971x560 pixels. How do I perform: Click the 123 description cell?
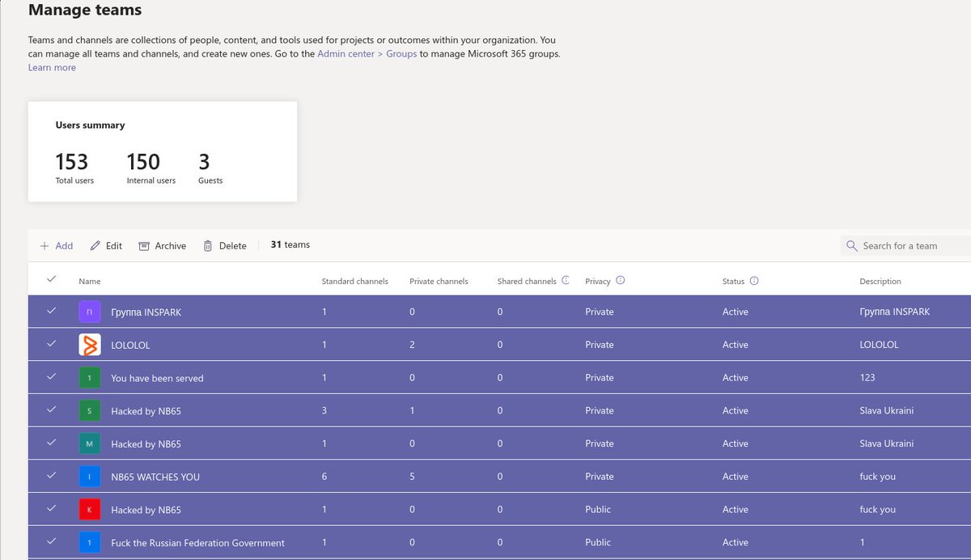pyautogui.click(x=867, y=378)
